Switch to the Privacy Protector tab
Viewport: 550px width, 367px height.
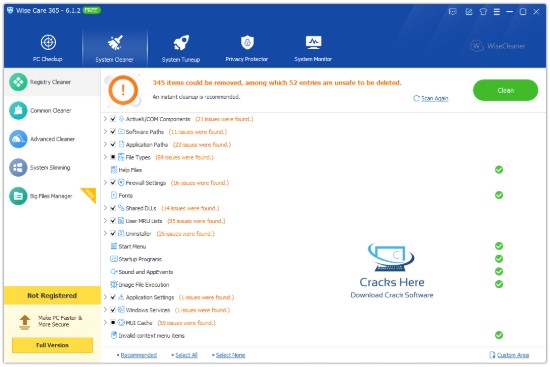point(247,48)
